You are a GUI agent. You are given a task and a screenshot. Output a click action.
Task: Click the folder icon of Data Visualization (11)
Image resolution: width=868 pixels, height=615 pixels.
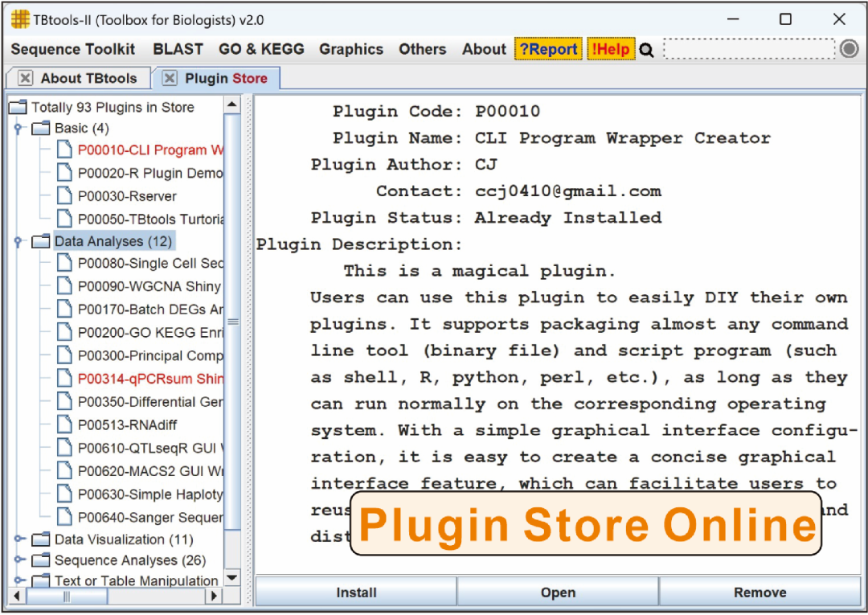(x=41, y=539)
